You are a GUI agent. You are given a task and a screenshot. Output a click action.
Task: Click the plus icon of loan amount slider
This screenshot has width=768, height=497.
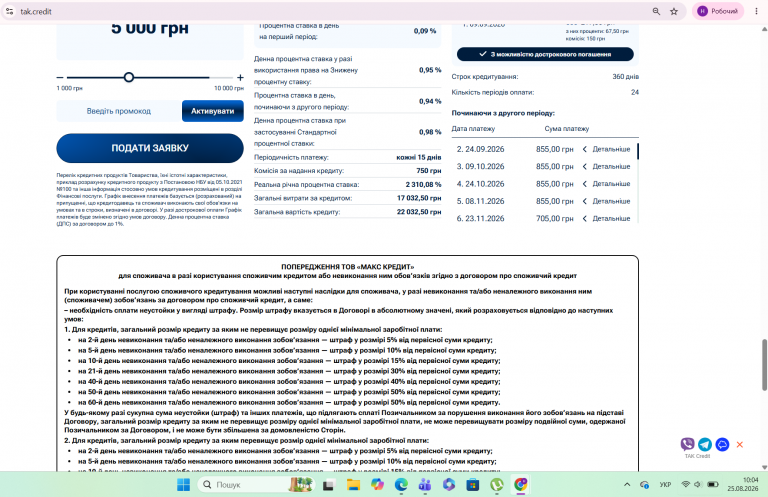click(240, 77)
